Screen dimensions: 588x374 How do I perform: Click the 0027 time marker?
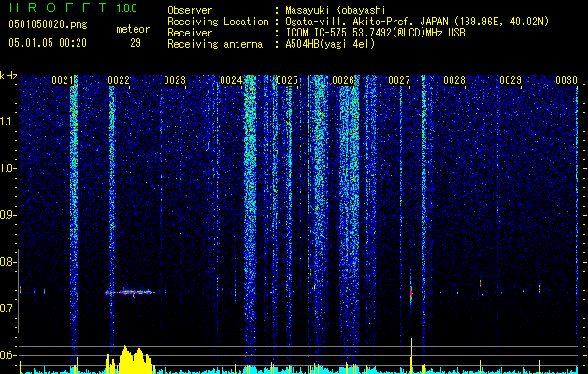click(399, 80)
